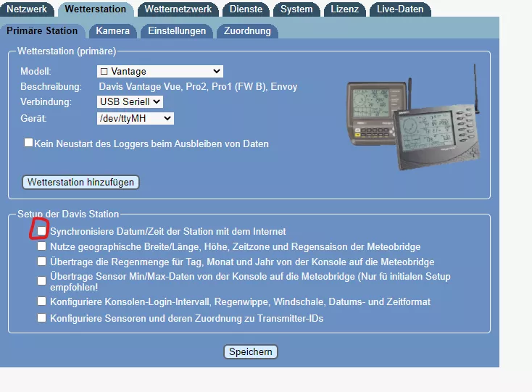The height and width of the screenshot is (392, 532).
Task: Click the 'Modell:' label
Action: (36, 71)
